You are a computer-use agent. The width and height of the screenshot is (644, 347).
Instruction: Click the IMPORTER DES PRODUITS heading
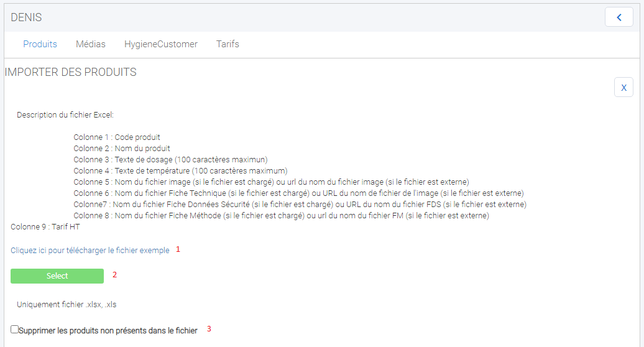pyautogui.click(x=70, y=72)
